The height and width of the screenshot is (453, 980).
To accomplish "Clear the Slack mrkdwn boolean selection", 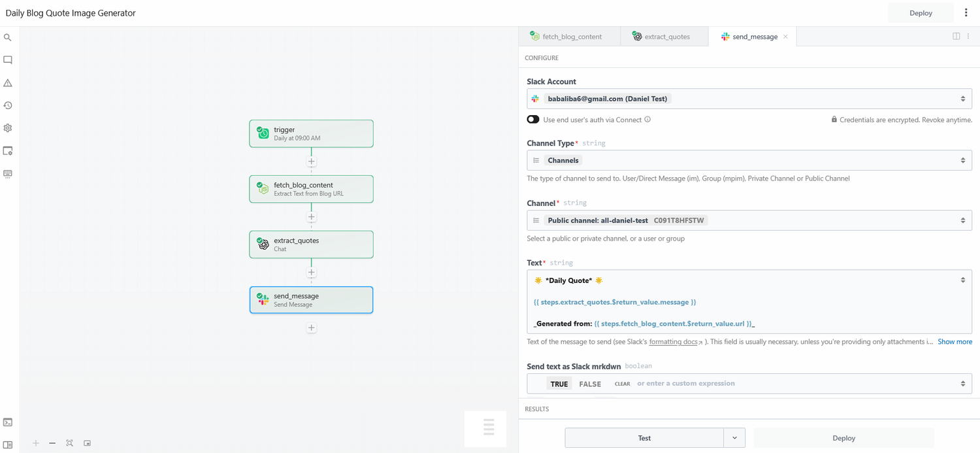I will [x=621, y=384].
